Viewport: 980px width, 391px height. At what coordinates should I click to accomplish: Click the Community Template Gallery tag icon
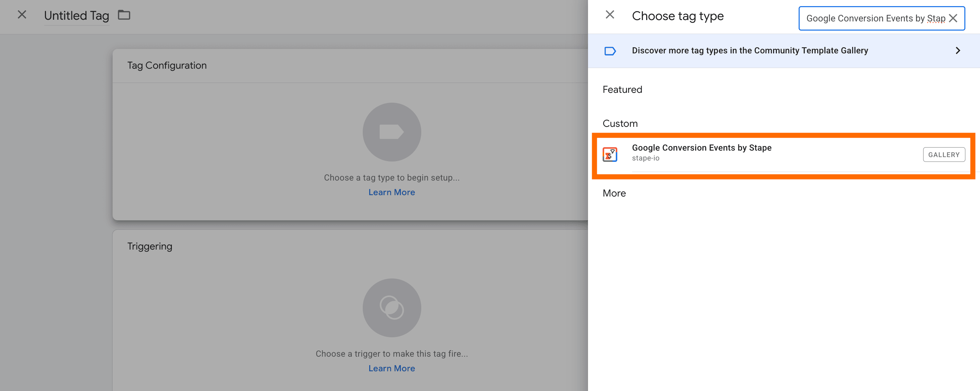click(610, 51)
